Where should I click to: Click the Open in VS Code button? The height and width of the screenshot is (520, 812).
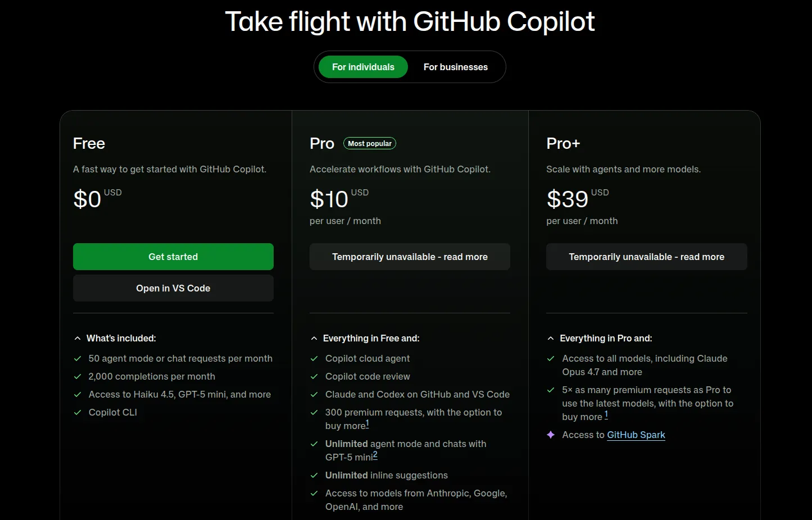tap(173, 288)
